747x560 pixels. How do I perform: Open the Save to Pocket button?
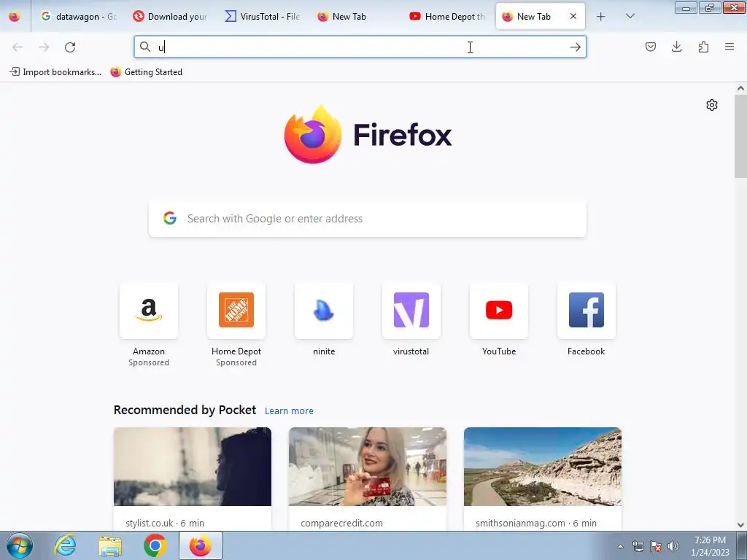tap(650, 47)
